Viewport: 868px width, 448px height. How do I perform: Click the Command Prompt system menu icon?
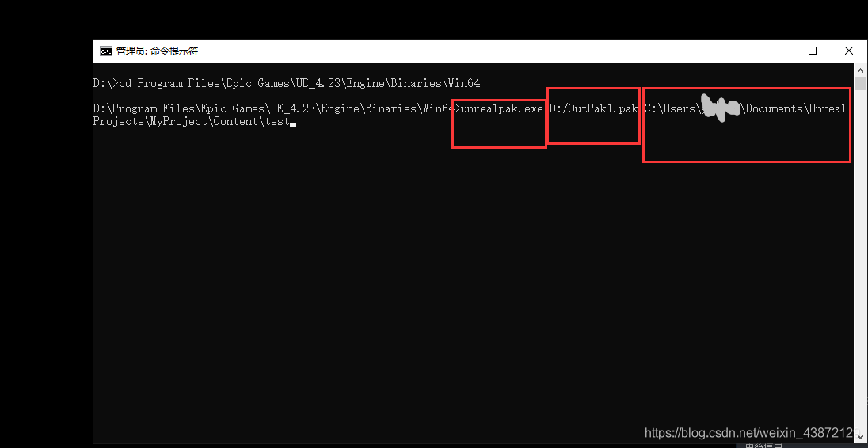(x=105, y=51)
